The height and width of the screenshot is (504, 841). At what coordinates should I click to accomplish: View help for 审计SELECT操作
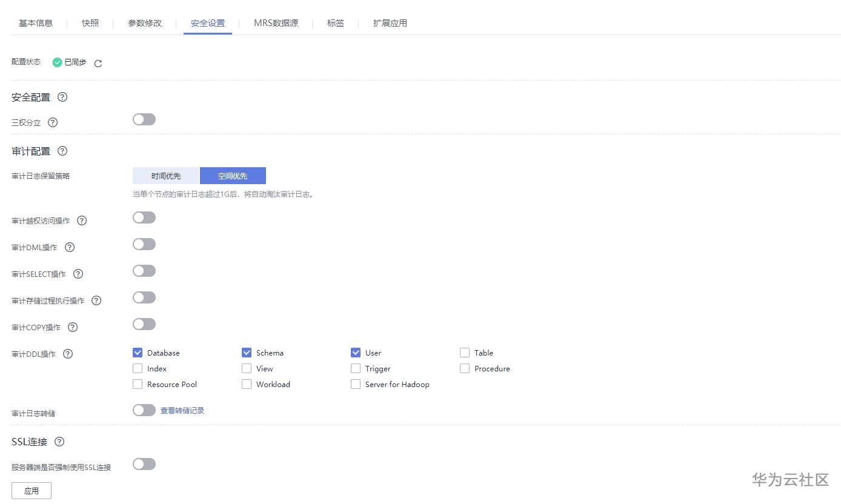click(x=78, y=274)
